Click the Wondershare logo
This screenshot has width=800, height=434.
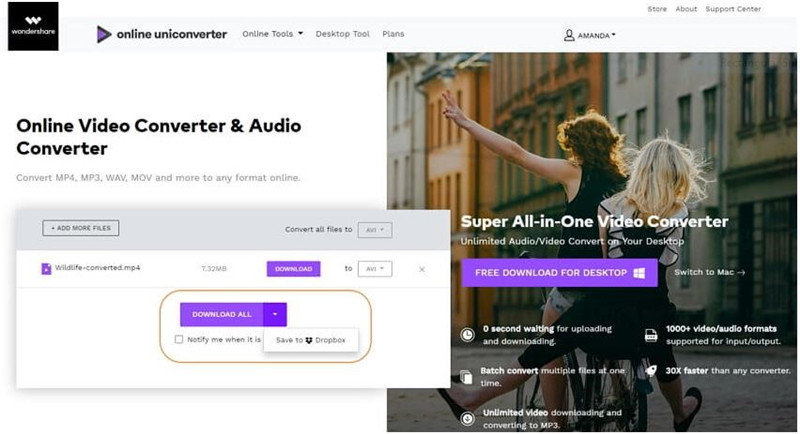pos(33,26)
